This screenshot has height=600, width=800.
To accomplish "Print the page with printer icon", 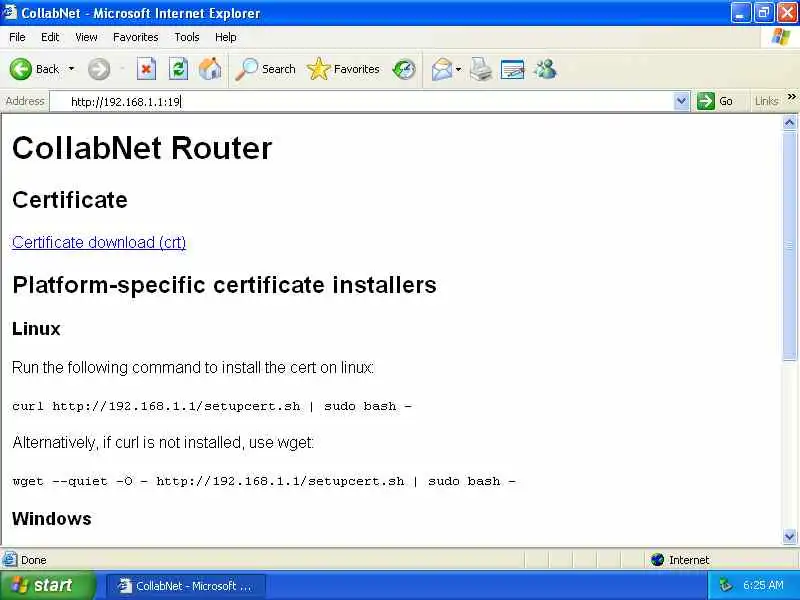I will [481, 69].
